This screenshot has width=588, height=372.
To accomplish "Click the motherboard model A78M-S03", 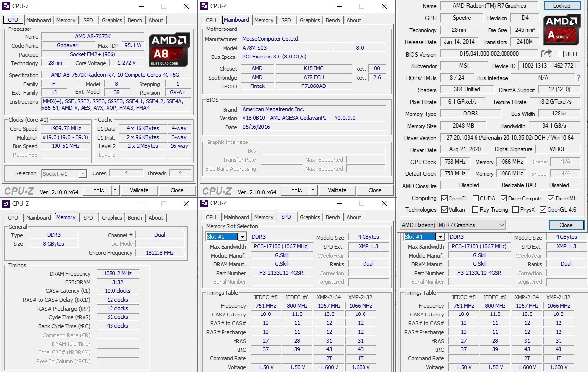I will coord(286,48).
